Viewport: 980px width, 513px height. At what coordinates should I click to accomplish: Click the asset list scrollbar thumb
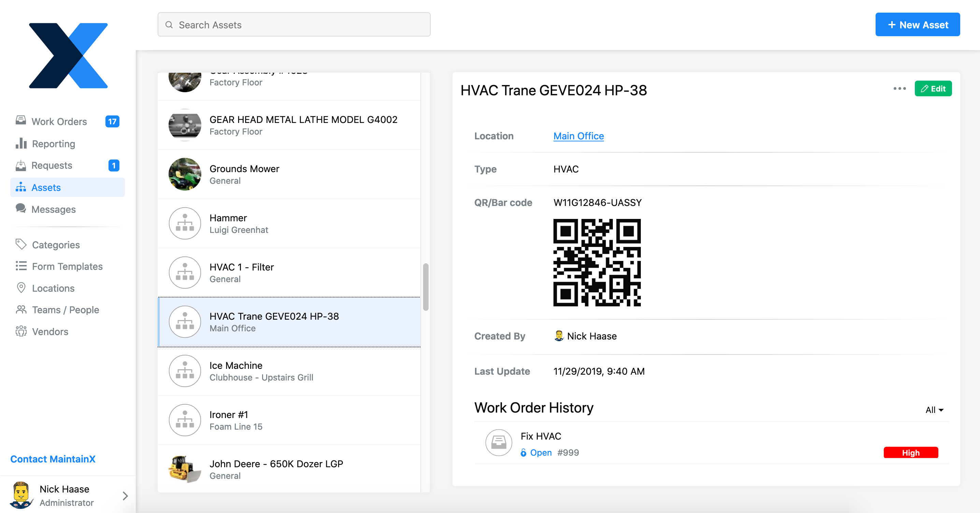[x=425, y=287]
